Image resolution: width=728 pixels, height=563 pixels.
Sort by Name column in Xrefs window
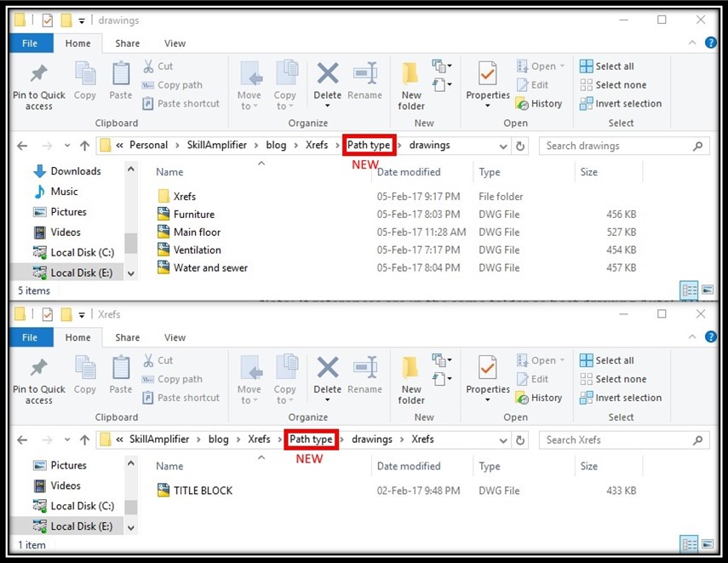pyautogui.click(x=169, y=466)
